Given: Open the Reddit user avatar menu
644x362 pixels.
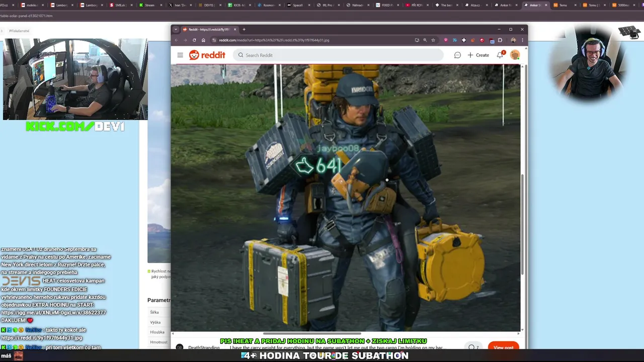Looking at the screenshot, I should coord(515,55).
